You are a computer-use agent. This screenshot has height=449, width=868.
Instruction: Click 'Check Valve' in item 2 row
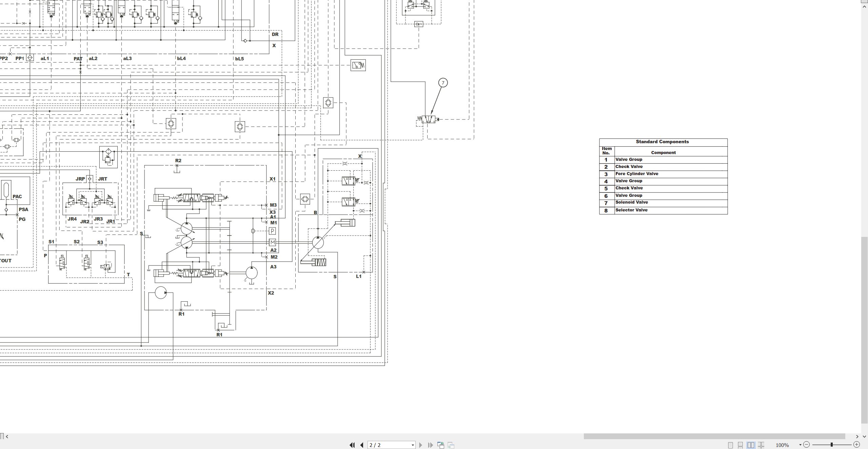click(629, 167)
